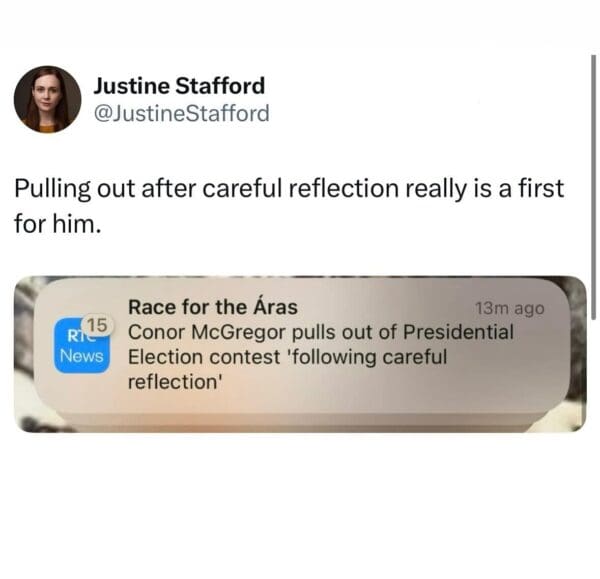Screen dimensions: 600x579
Task: Click the vertical scrollbar on the right
Action: click(x=593, y=187)
